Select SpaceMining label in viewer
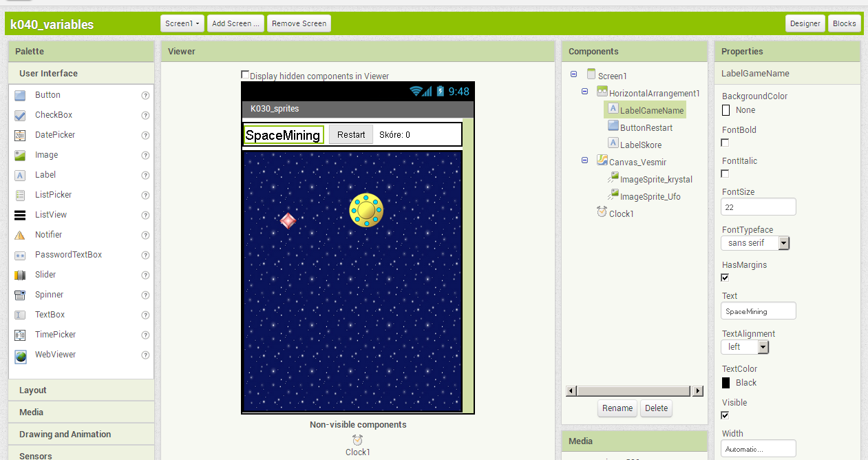 tap(284, 135)
